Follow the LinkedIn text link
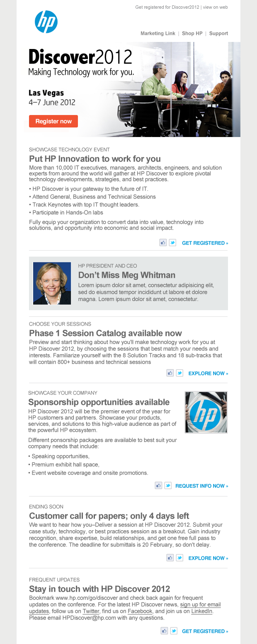Image resolution: width=257 pixels, height=644 pixels. coord(201,611)
